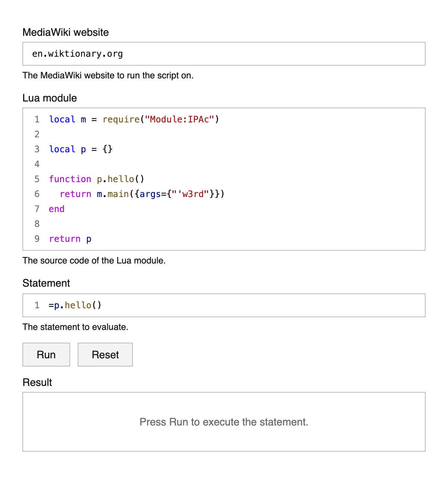
Task: Click the end keyword on line 7
Action: pos(56,209)
